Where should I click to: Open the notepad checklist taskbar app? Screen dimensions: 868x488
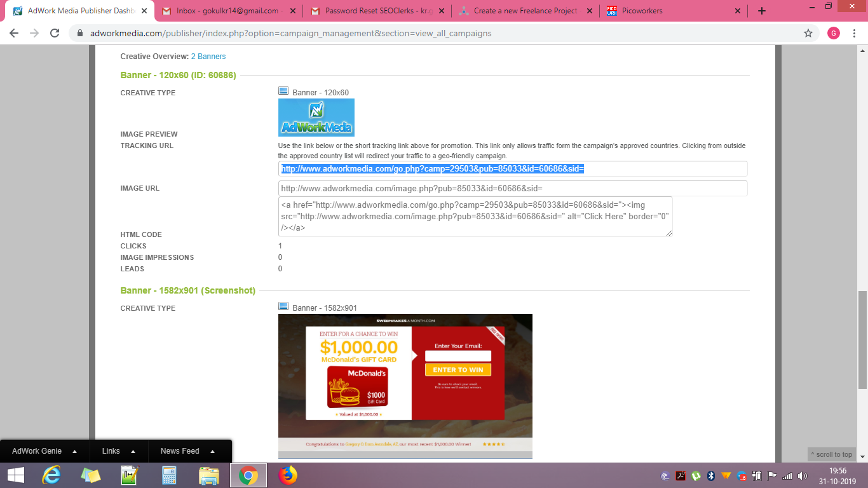tap(130, 475)
